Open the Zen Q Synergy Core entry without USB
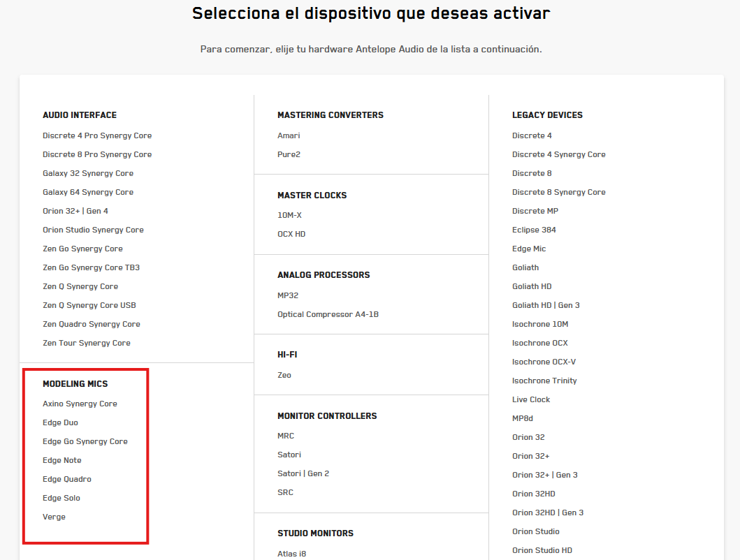This screenshot has height=560, width=740. (80, 286)
